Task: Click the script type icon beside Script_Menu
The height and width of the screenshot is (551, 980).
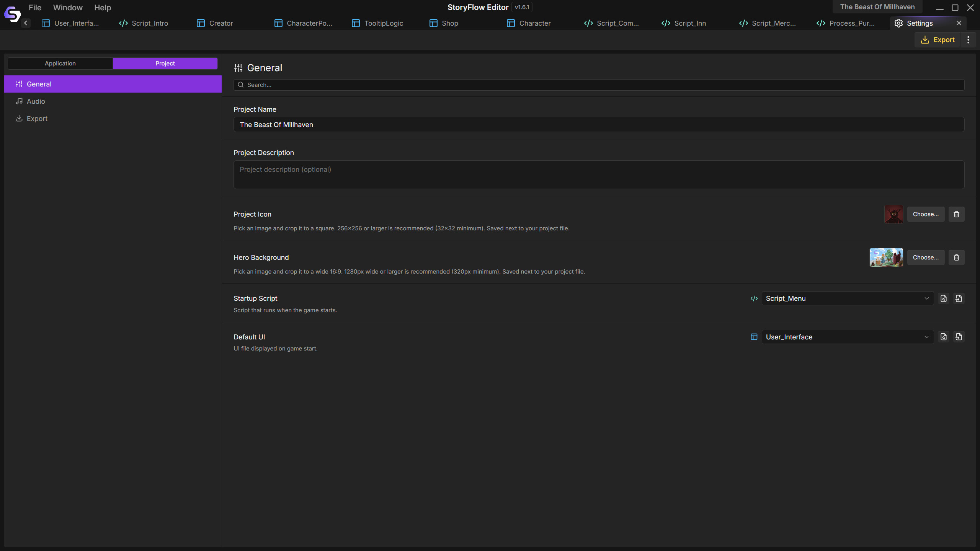Action: pos(754,298)
